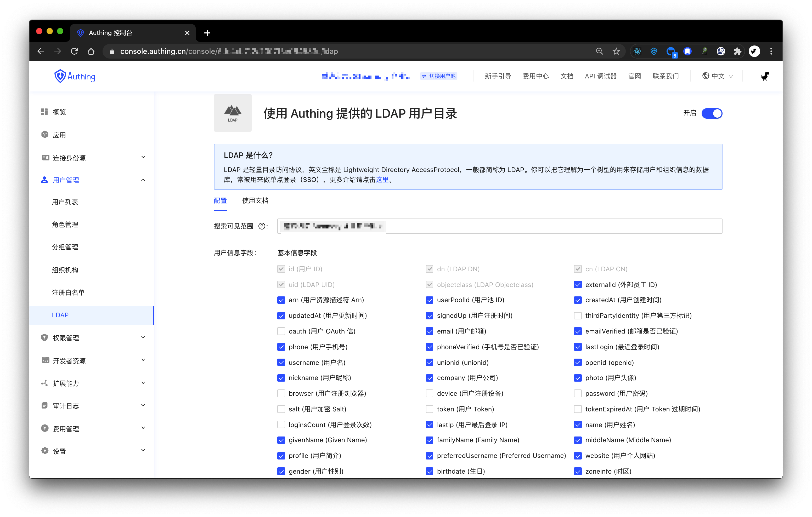Viewport: 812px width, 517px height.
Task: Click the browser reload icon
Action: pyautogui.click(x=75, y=51)
